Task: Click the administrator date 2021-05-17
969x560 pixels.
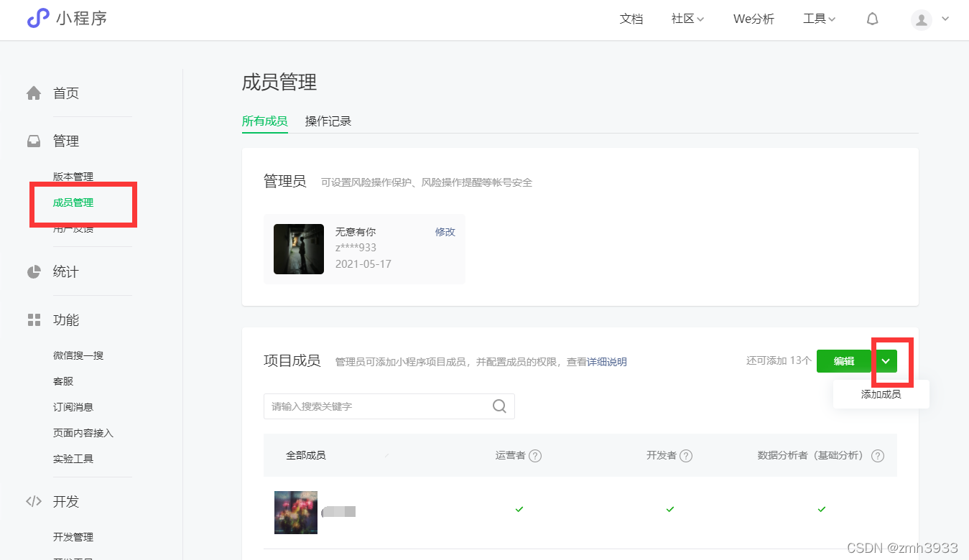Action: point(363,264)
